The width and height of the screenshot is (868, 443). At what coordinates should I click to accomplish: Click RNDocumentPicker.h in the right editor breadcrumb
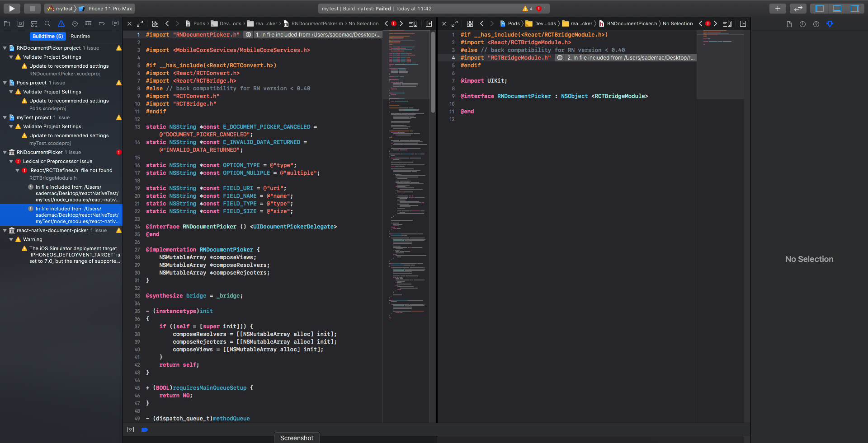click(632, 23)
